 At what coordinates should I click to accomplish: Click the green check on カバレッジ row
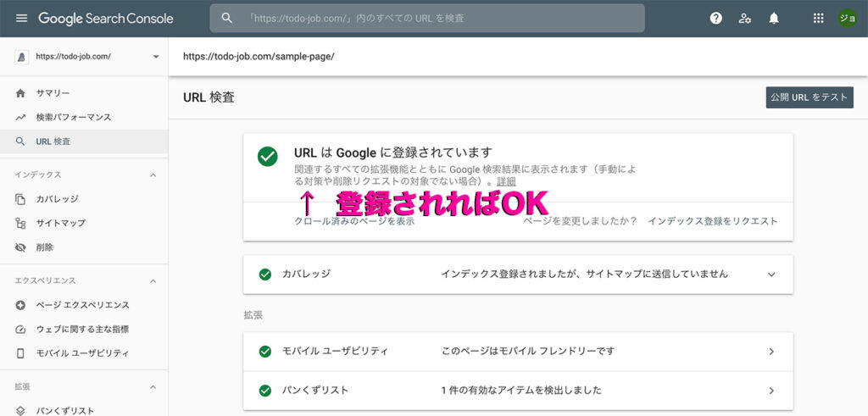click(265, 275)
